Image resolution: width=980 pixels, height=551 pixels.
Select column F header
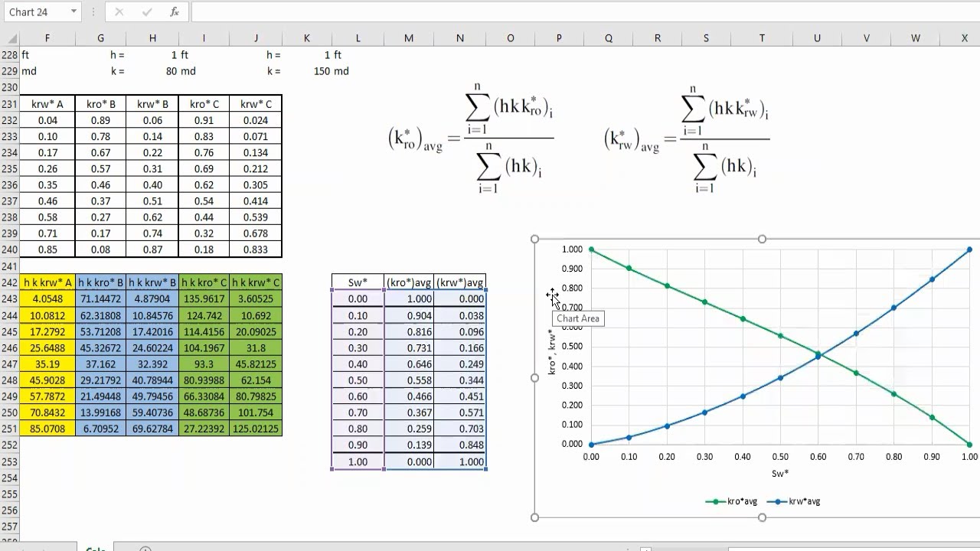pos(47,38)
